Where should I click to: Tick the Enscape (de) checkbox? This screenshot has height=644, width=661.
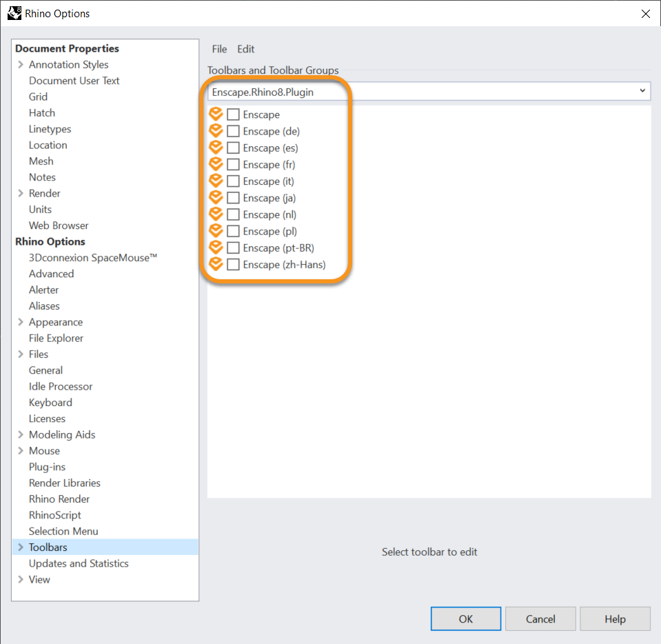(x=233, y=131)
